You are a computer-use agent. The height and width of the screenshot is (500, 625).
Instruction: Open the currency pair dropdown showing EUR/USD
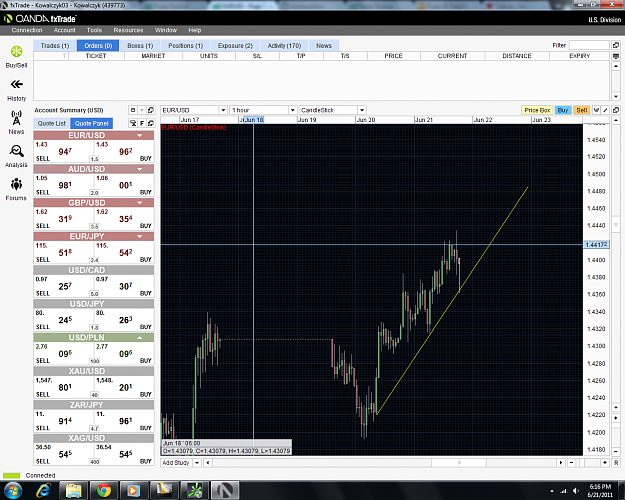(223, 110)
